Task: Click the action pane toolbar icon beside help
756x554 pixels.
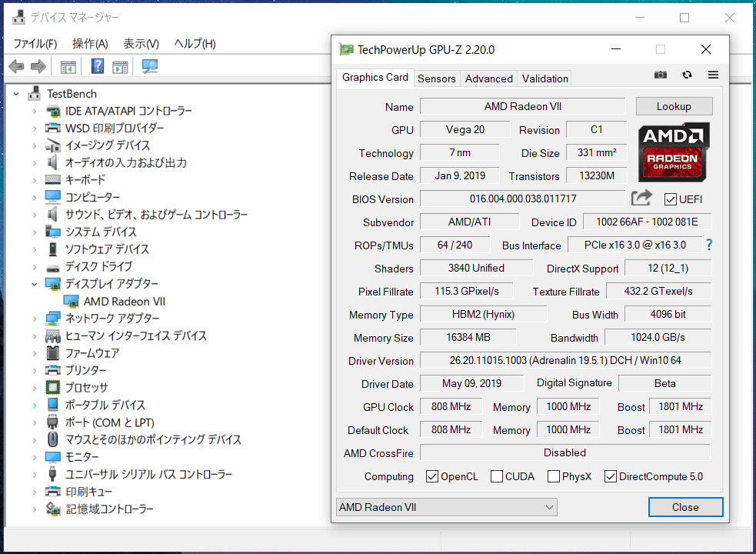Action: [120, 67]
